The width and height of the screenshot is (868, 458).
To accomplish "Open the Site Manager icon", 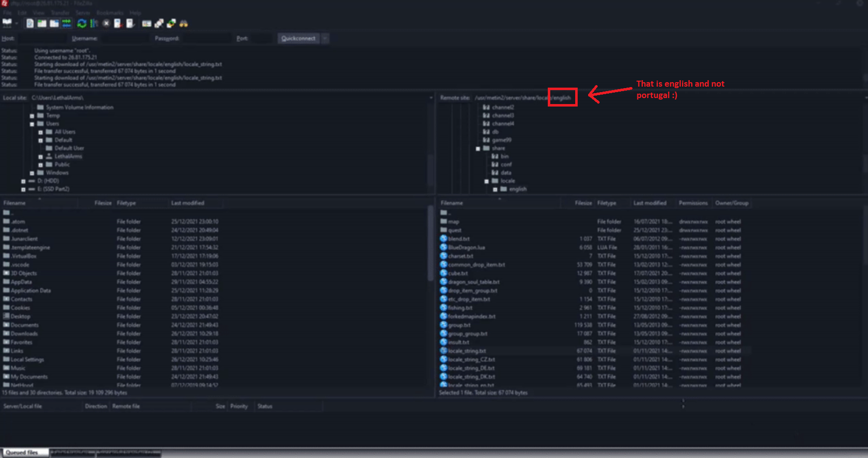I will (7, 23).
